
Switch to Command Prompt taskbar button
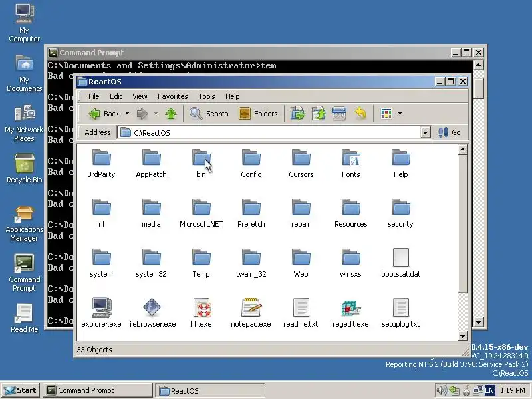(97, 390)
